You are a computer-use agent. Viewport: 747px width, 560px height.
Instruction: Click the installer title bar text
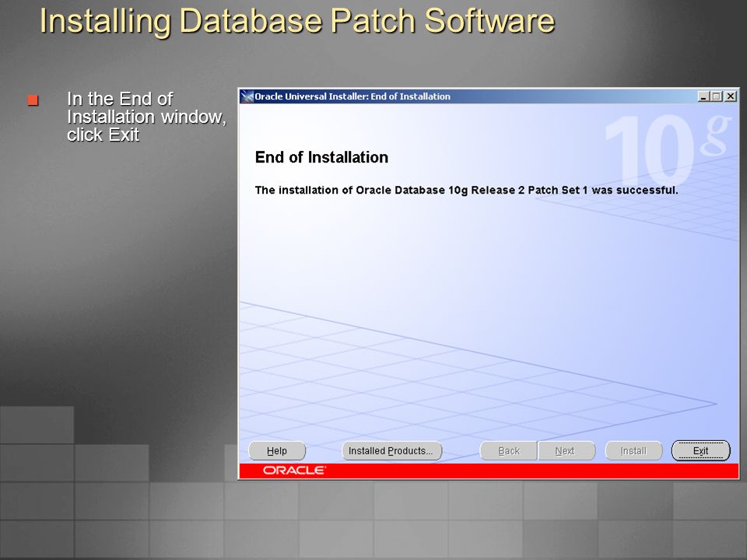pyautogui.click(x=352, y=96)
